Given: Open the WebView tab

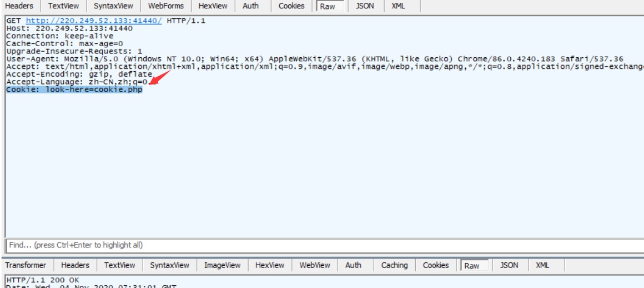Looking at the screenshot, I should point(315,265).
